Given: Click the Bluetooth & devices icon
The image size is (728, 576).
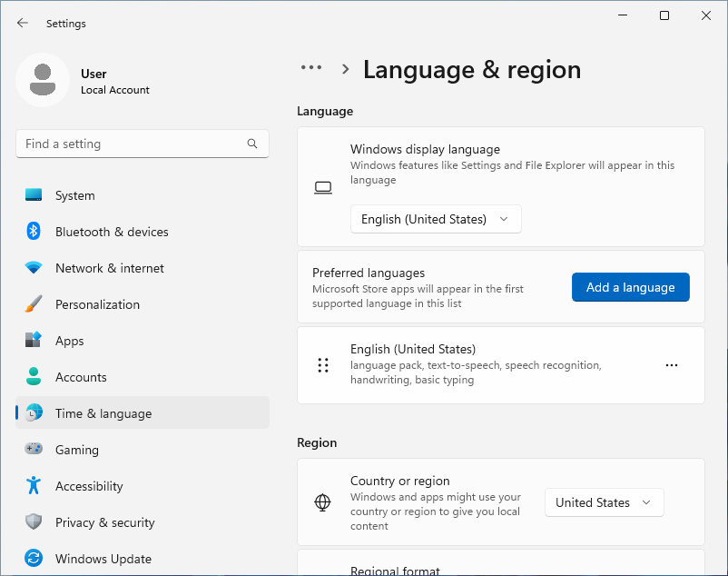Looking at the screenshot, I should [x=34, y=232].
